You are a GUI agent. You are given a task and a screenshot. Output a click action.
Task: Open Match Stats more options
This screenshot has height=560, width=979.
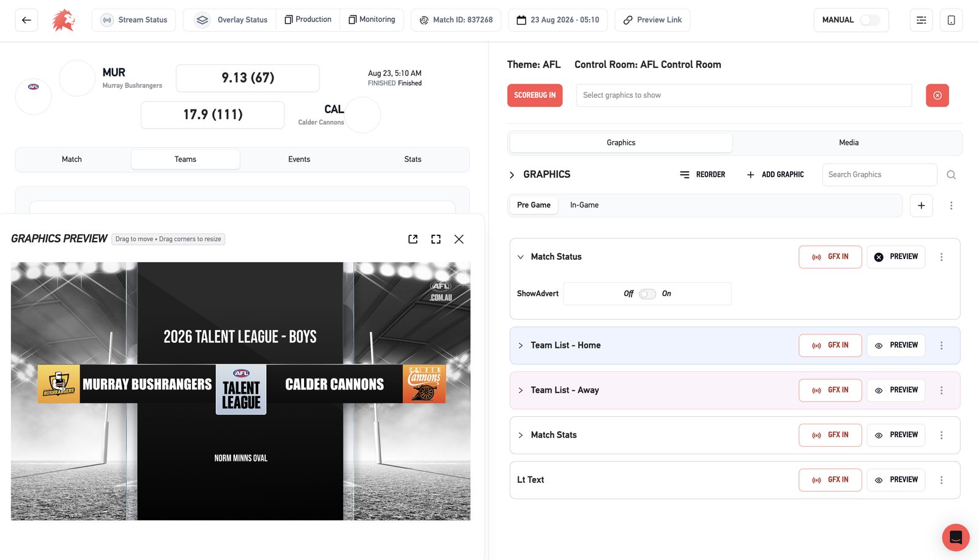[x=942, y=435]
